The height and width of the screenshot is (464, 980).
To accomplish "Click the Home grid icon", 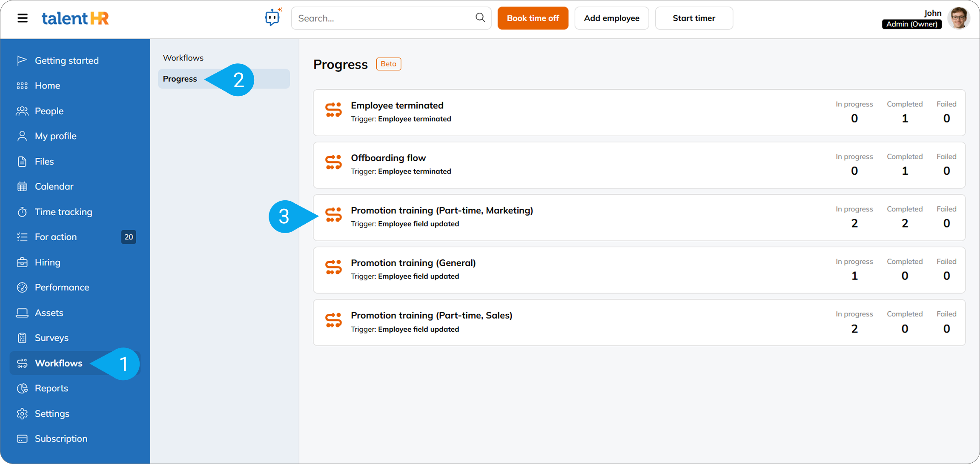I will click(22, 85).
